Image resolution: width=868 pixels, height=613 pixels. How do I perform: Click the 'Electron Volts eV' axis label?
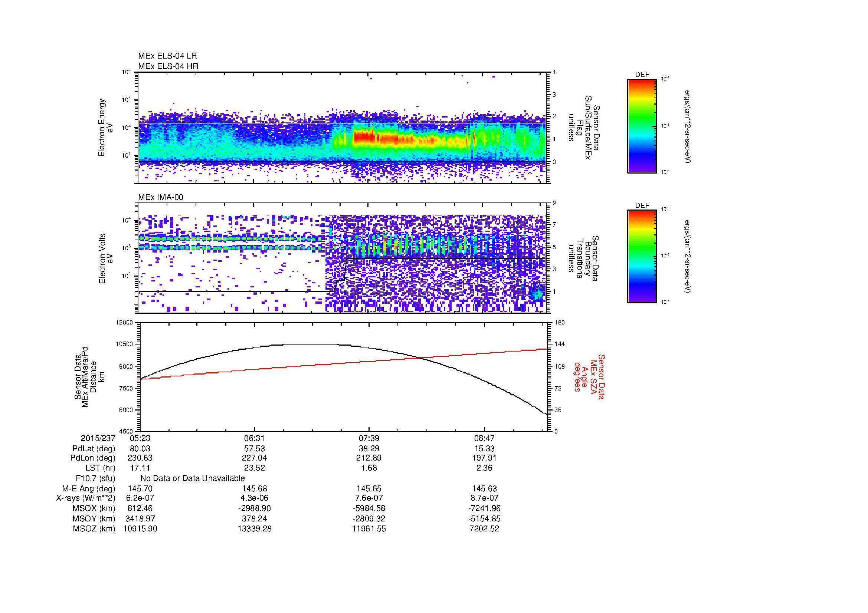pyautogui.click(x=105, y=259)
